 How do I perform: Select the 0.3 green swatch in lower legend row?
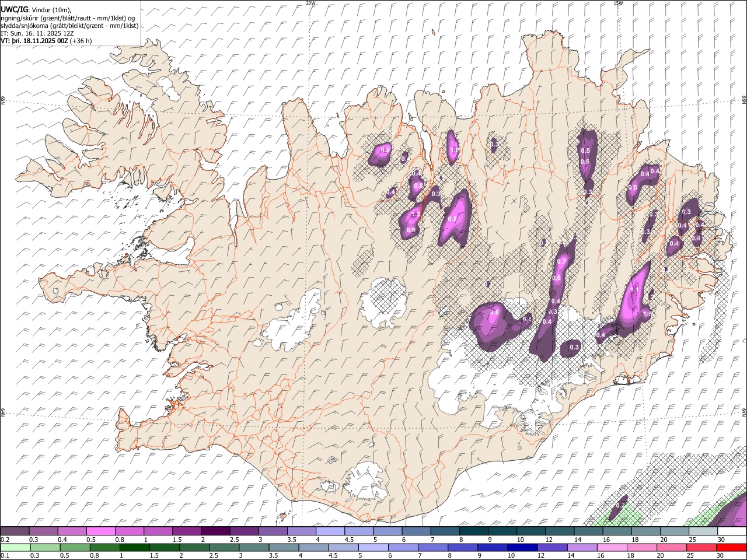pos(45,547)
